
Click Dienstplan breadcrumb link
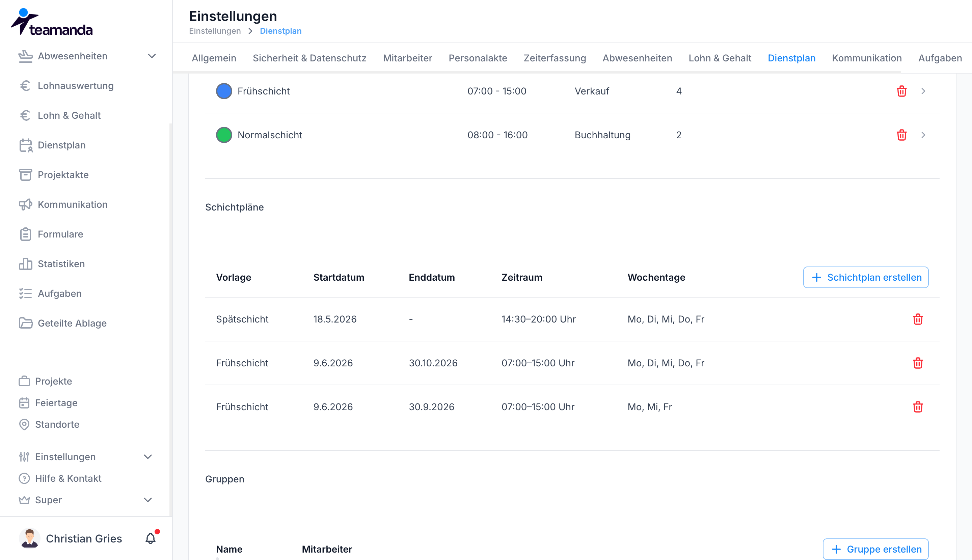(x=280, y=31)
